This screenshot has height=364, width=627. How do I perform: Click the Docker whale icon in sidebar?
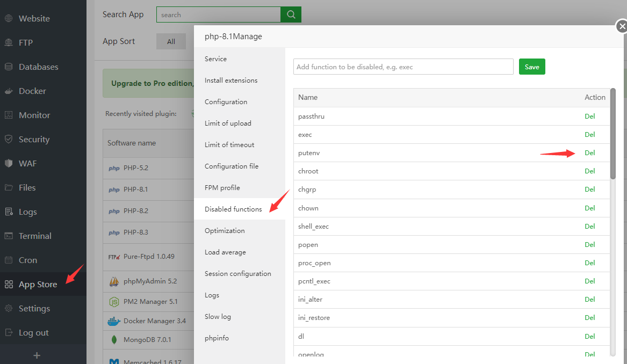[x=9, y=91]
